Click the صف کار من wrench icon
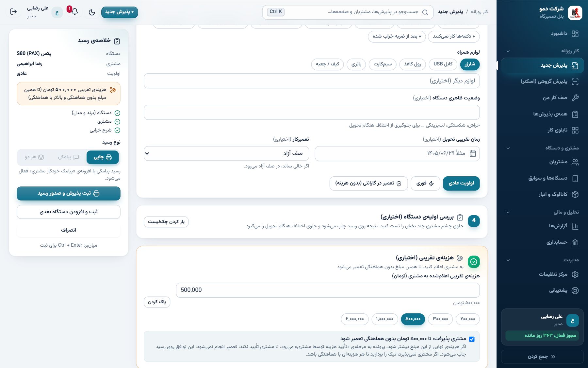 pyautogui.click(x=575, y=97)
